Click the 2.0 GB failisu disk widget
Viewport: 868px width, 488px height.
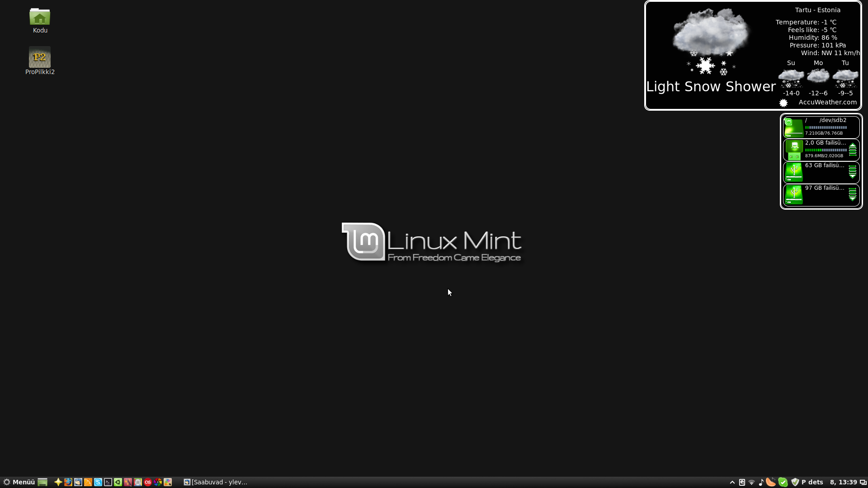click(821, 149)
